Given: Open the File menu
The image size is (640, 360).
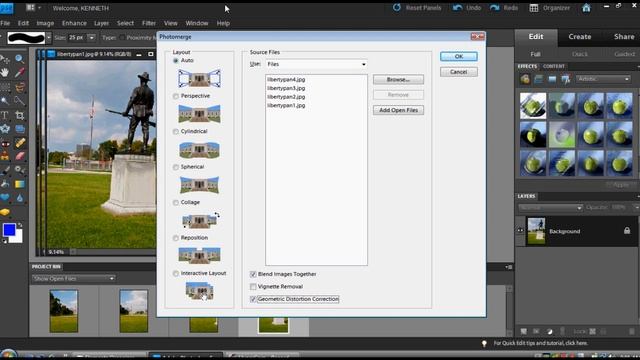Looking at the screenshot, I should (x=5, y=23).
